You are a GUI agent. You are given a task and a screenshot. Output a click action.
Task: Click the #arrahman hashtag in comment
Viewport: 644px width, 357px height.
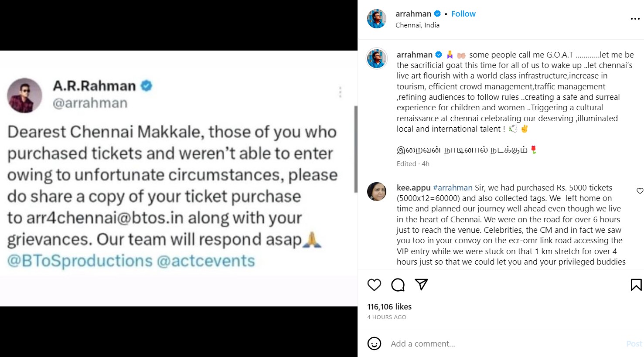(453, 188)
